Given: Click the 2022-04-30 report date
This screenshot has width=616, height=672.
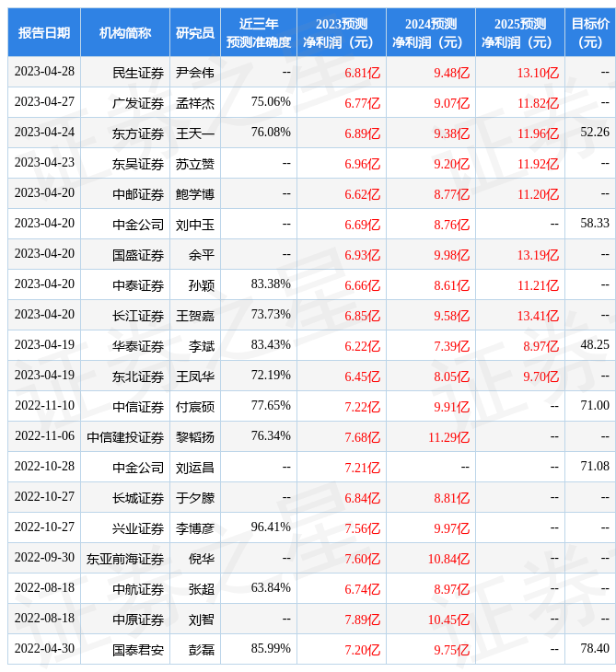Looking at the screenshot, I should [44, 648].
